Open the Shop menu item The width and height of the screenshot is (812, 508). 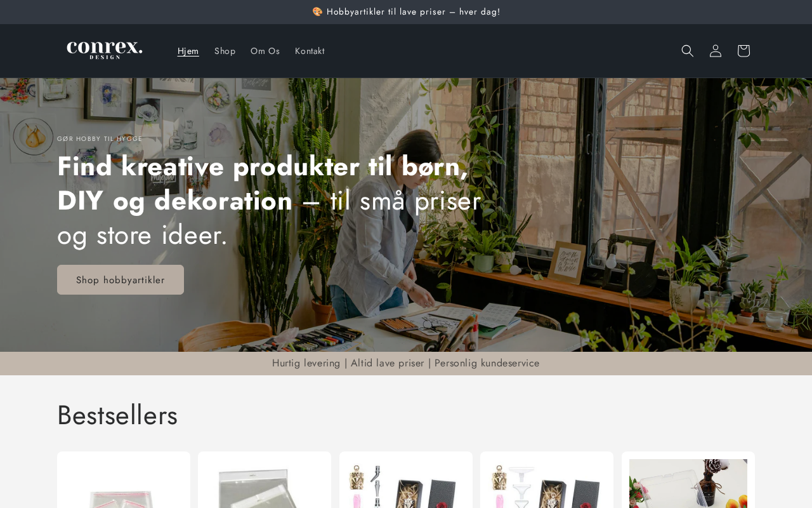point(225,51)
